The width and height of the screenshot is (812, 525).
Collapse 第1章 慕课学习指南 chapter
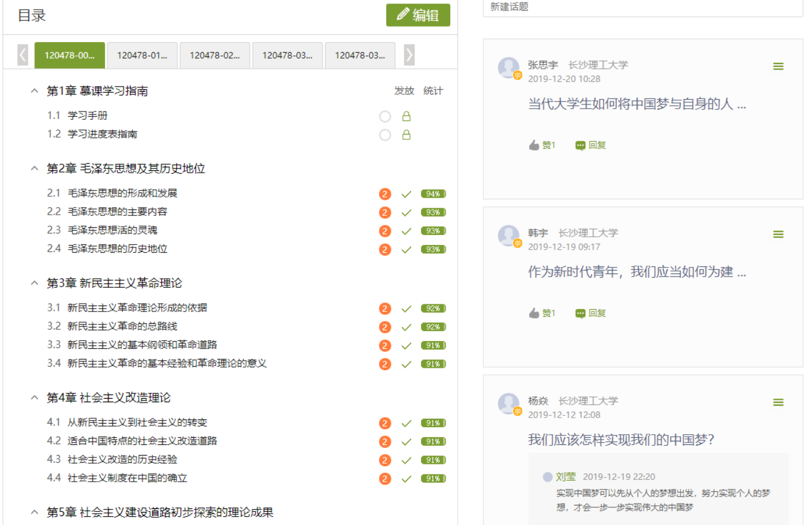pos(34,91)
